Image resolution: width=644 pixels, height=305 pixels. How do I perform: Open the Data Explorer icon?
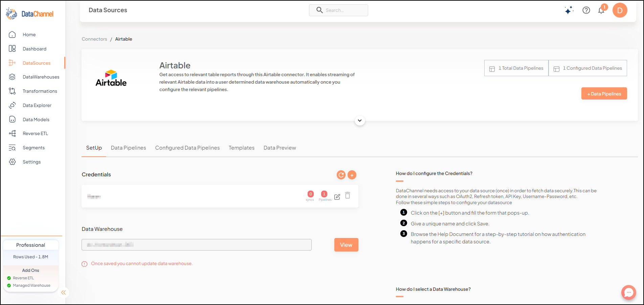click(12, 105)
